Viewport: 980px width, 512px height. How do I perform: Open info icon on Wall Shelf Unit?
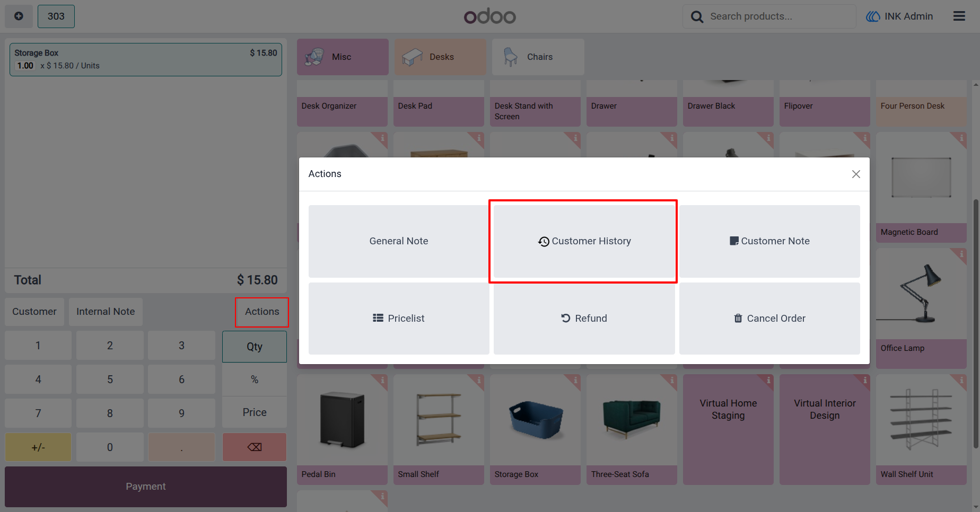tap(961, 380)
